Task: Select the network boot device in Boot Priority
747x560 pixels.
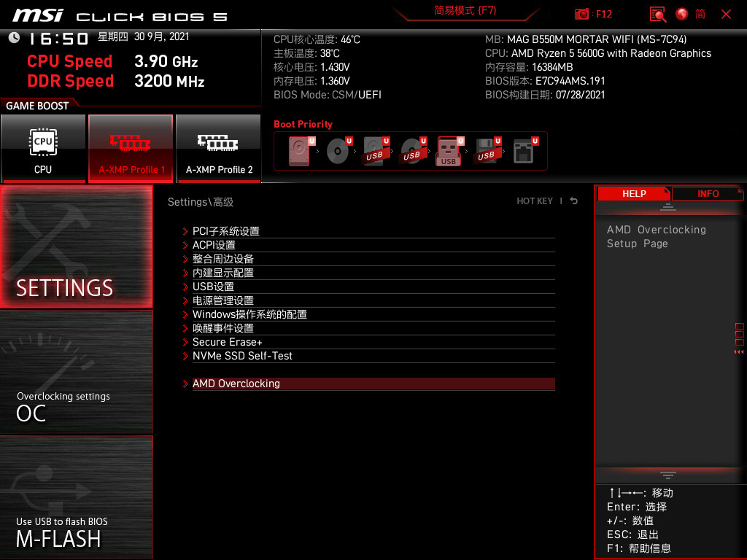Action: (525, 149)
